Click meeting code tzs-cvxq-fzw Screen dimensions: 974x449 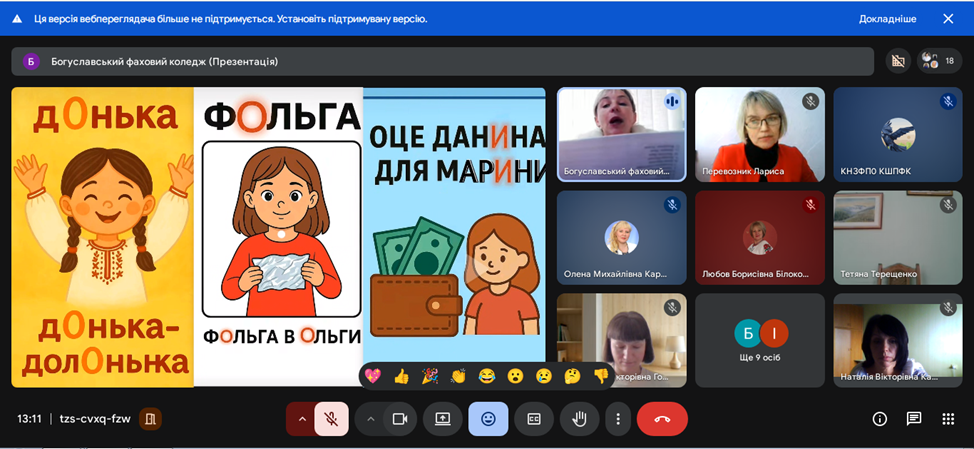coord(95,419)
